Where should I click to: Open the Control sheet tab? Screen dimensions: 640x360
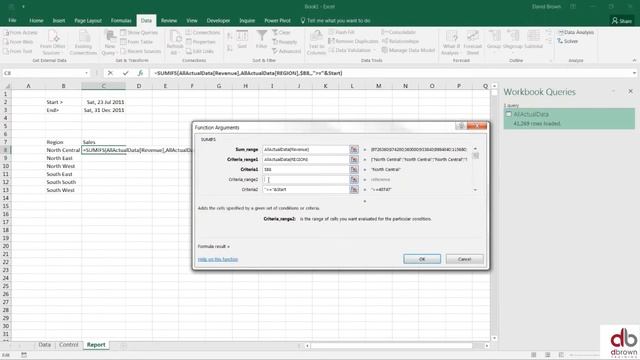tap(69, 345)
